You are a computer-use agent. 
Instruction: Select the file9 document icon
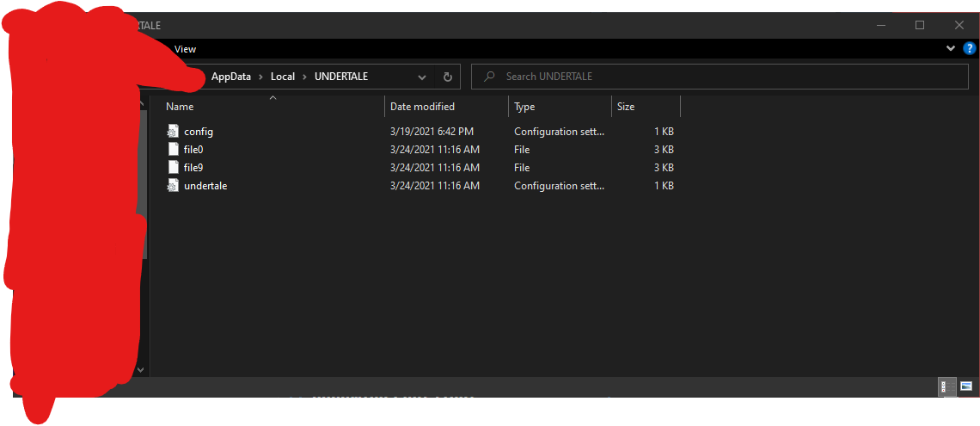pyautogui.click(x=173, y=168)
